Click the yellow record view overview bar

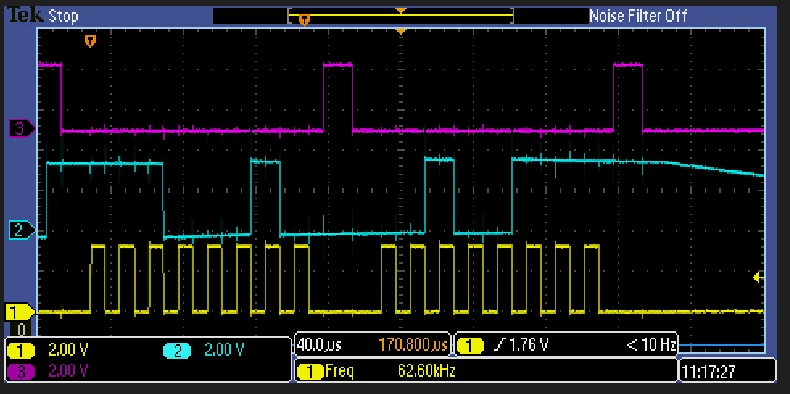pyautogui.click(x=401, y=15)
